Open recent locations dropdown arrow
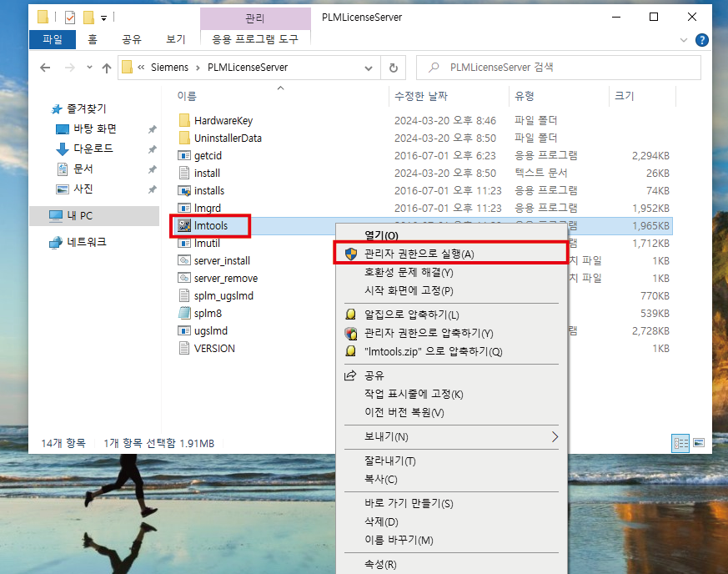This screenshot has width=728, height=574. 89,68
